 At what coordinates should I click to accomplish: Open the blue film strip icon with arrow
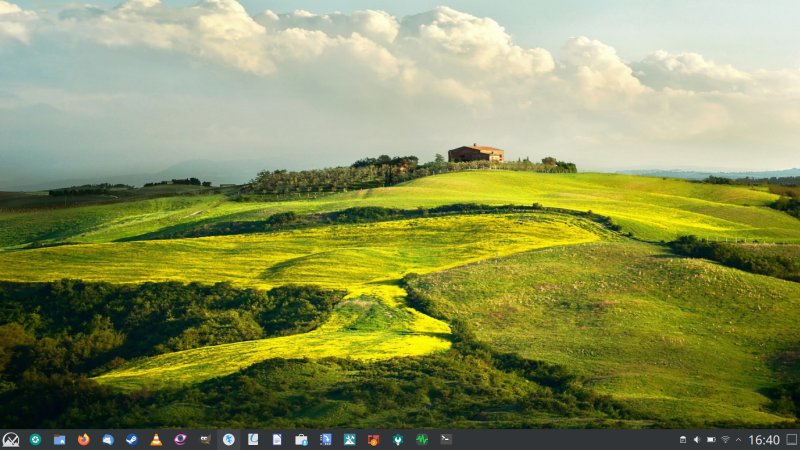pyautogui.click(x=326, y=439)
